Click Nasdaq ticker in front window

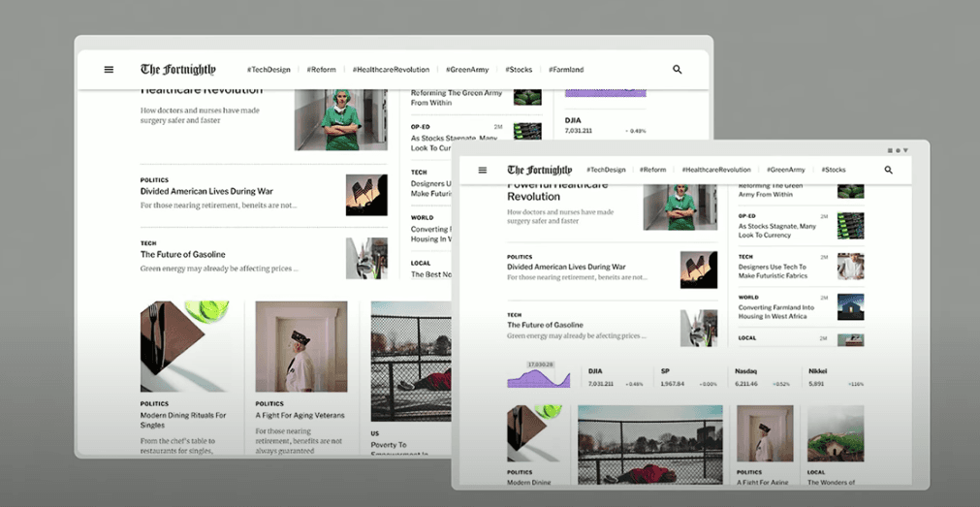(763, 377)
